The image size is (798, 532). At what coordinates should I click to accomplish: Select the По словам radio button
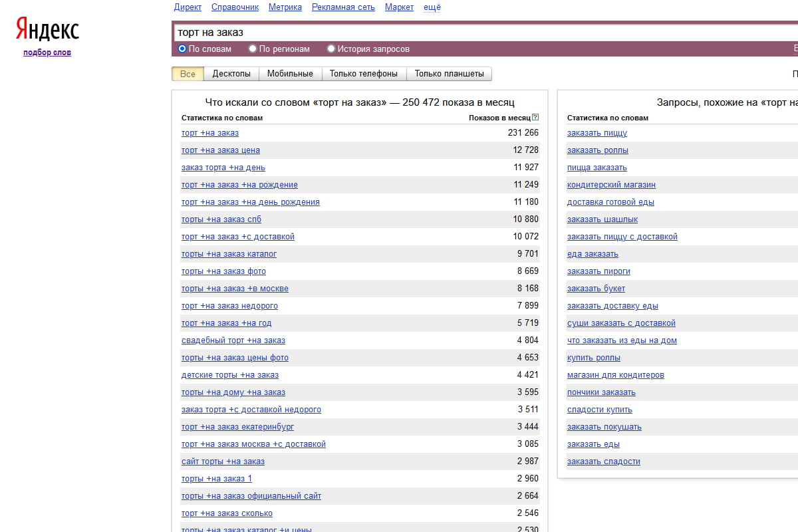coord(182,49)
